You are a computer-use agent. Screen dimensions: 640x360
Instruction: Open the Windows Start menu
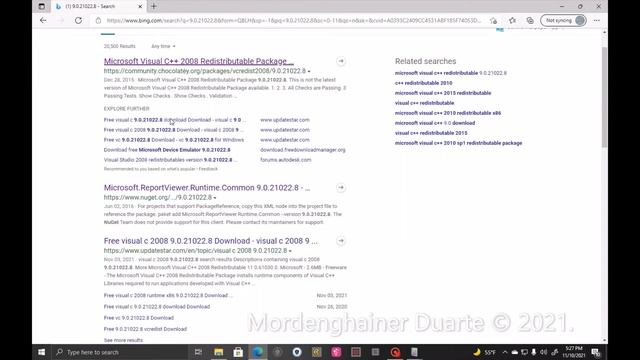pos(42,352)
